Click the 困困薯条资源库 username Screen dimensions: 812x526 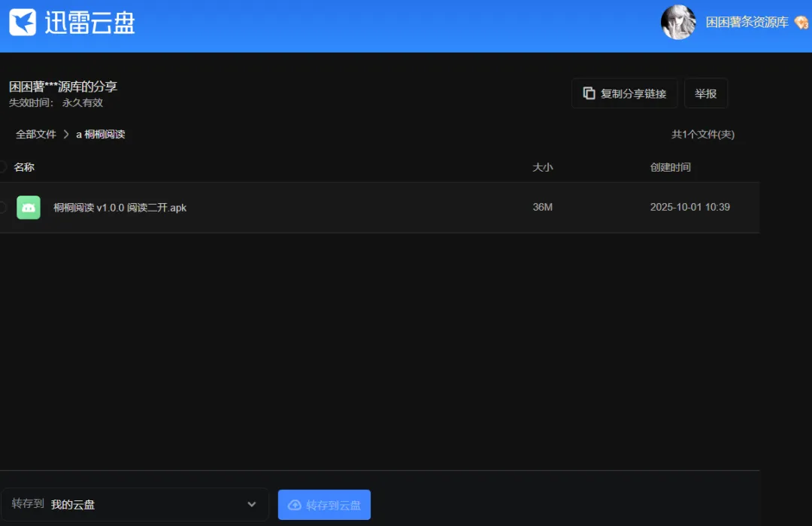747,23
